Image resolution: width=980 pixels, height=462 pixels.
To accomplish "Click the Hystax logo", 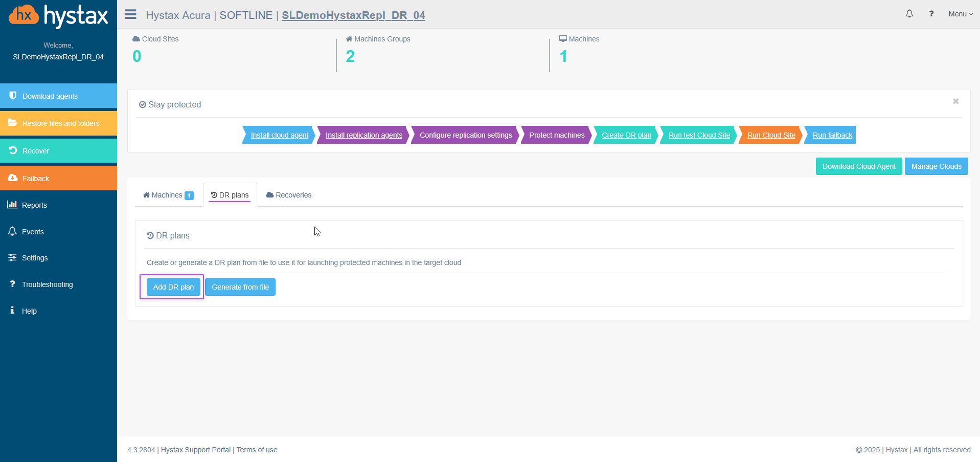I will pos(58,15).
